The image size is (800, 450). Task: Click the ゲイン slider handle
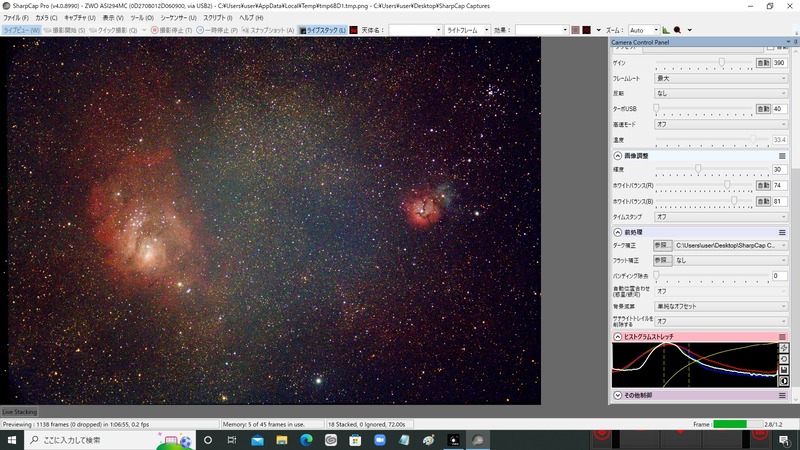(721, 62)
